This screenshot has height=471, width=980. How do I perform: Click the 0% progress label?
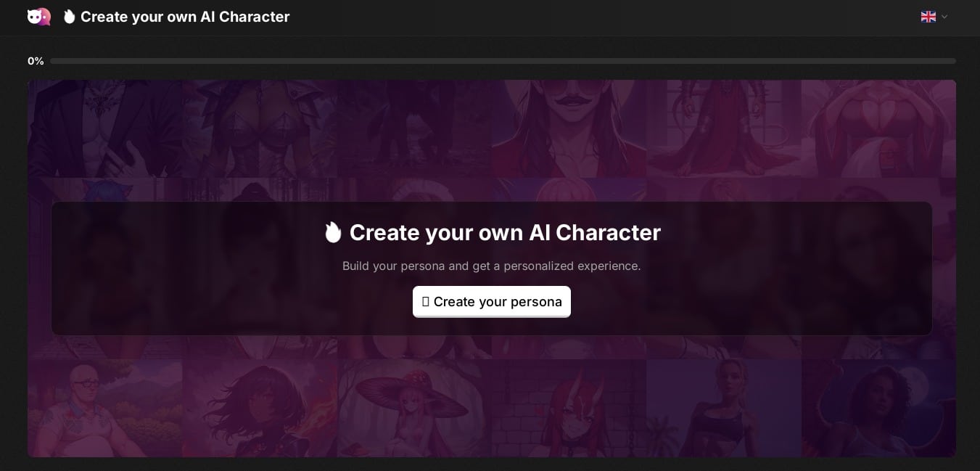(x=36, y=61)
